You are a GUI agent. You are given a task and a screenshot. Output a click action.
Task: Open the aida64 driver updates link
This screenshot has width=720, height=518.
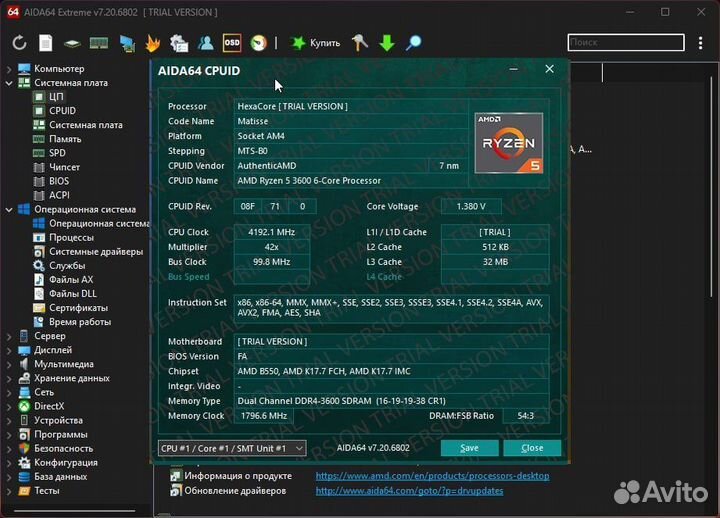pos(409,491)
